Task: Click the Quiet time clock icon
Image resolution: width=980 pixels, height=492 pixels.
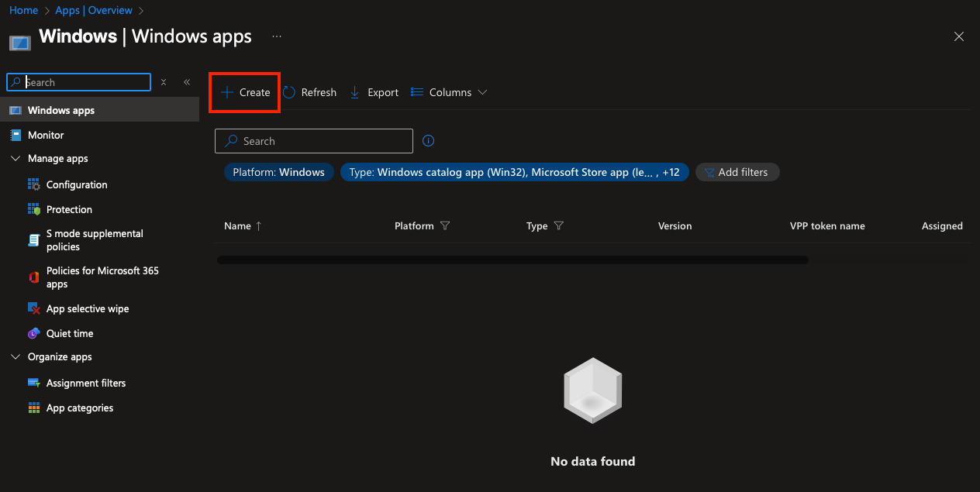Action: click(34, 333)
